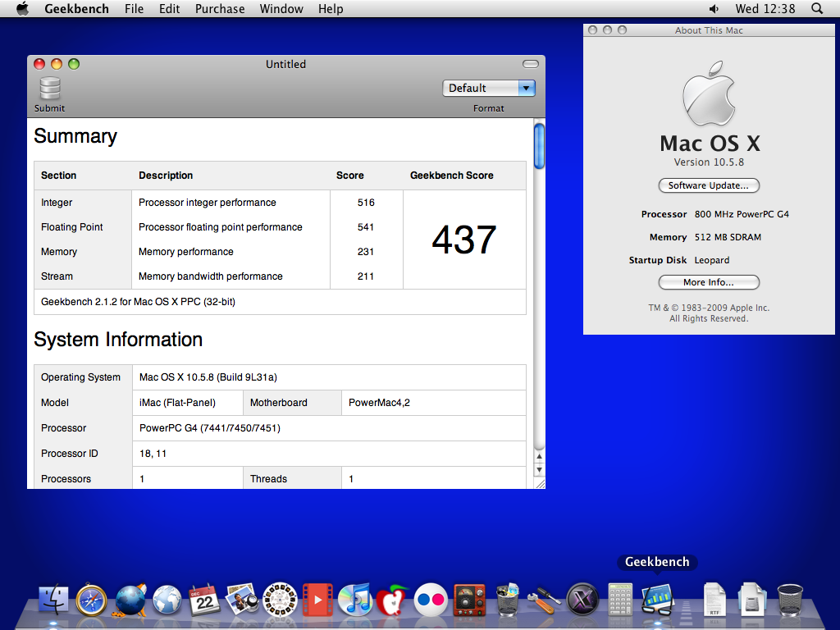Click the 'System Information' heading

(118, 340)
